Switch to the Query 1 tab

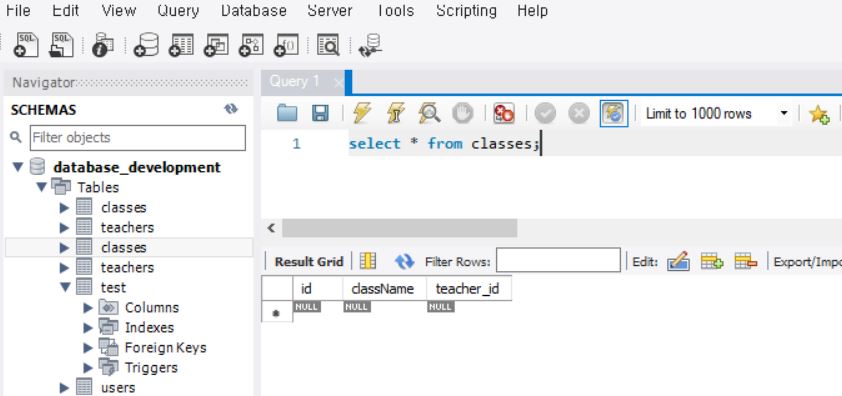294,82
